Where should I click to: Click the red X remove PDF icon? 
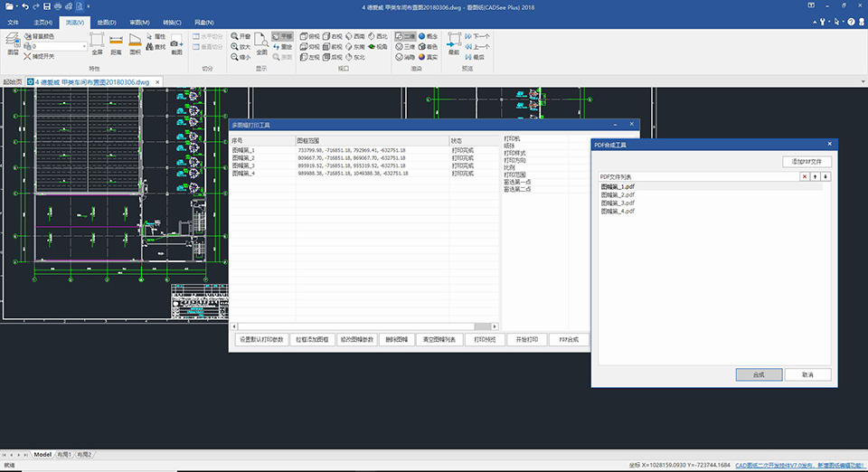pos(805,176)
